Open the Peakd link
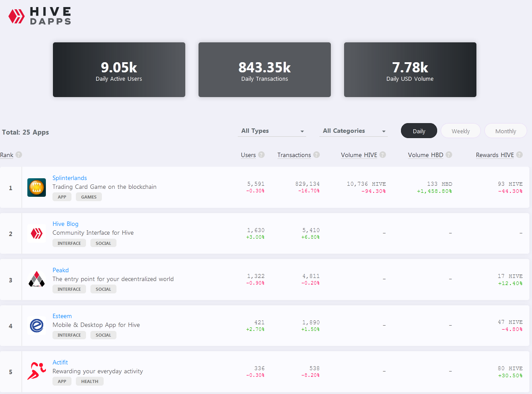 pos(60,270)
